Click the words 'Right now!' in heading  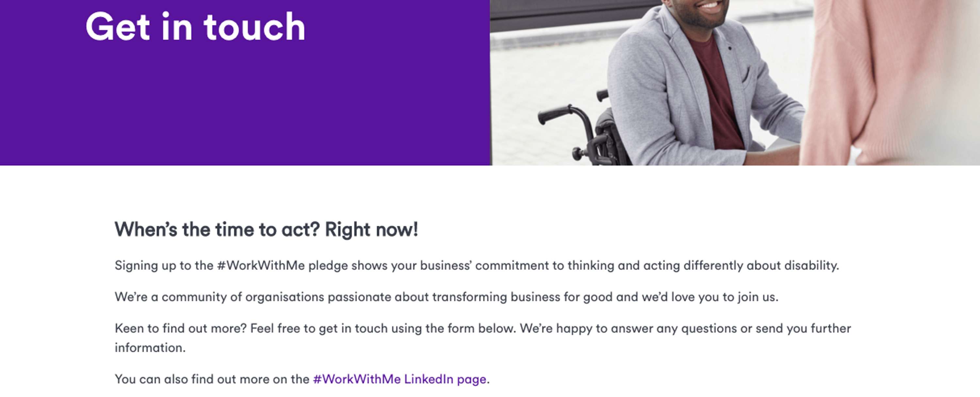coord(371,229)
